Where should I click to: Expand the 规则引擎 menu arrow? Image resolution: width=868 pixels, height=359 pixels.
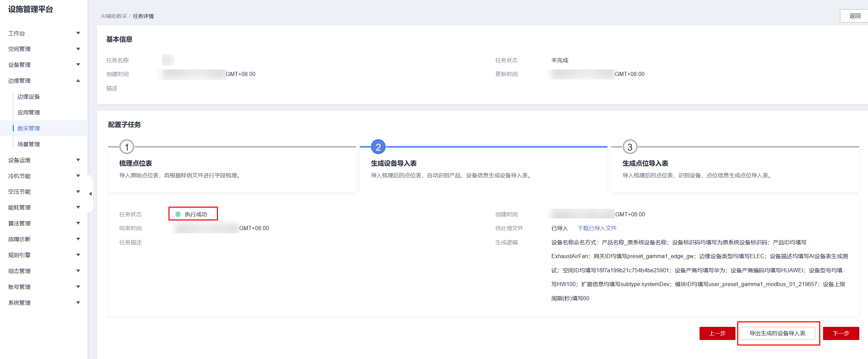tap(78, 255)
